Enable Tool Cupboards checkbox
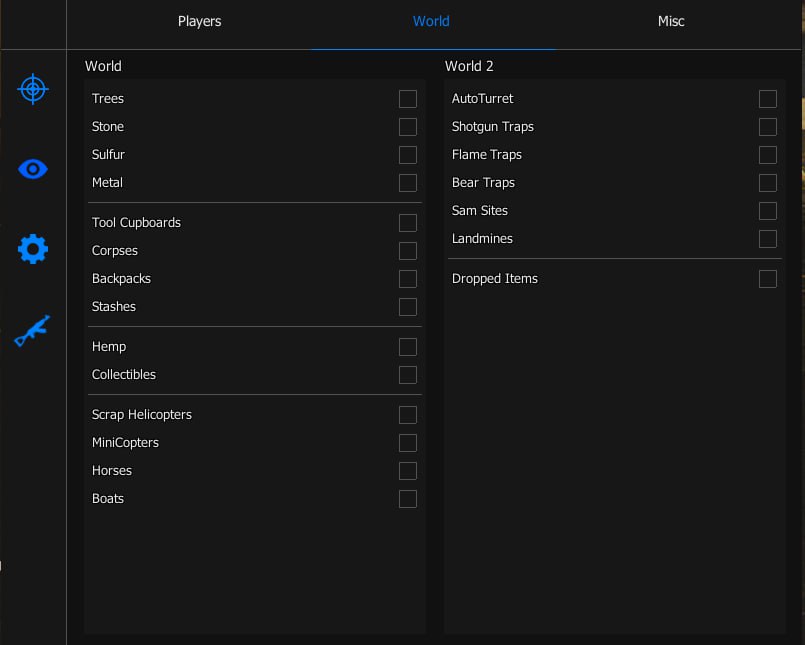This screenshot has width=805, height=645. coord(408,223)
